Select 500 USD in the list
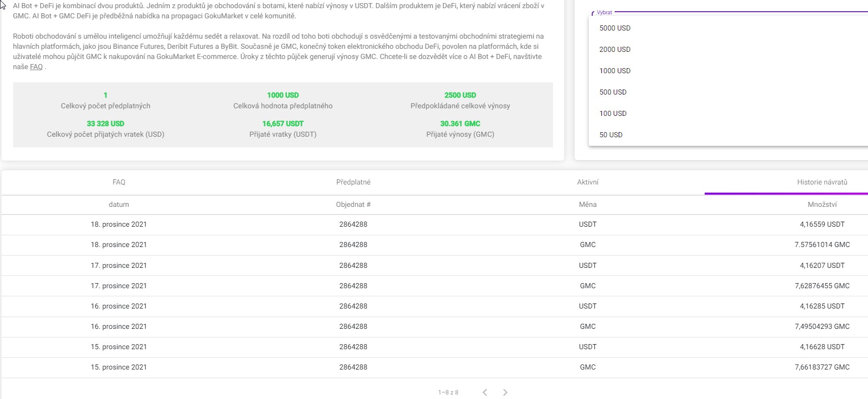The image size is (868, 399). [613, 92]
